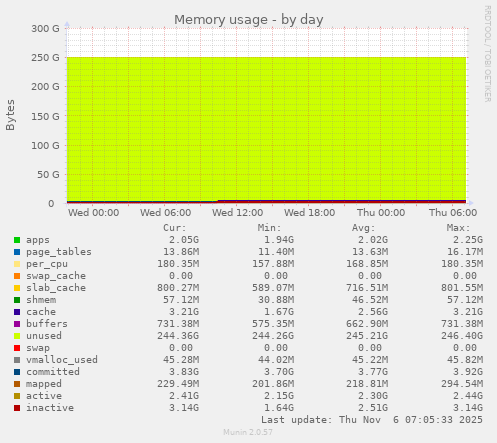
Task: Click the mapped legend color swatch
Action: tap(17, 384)
